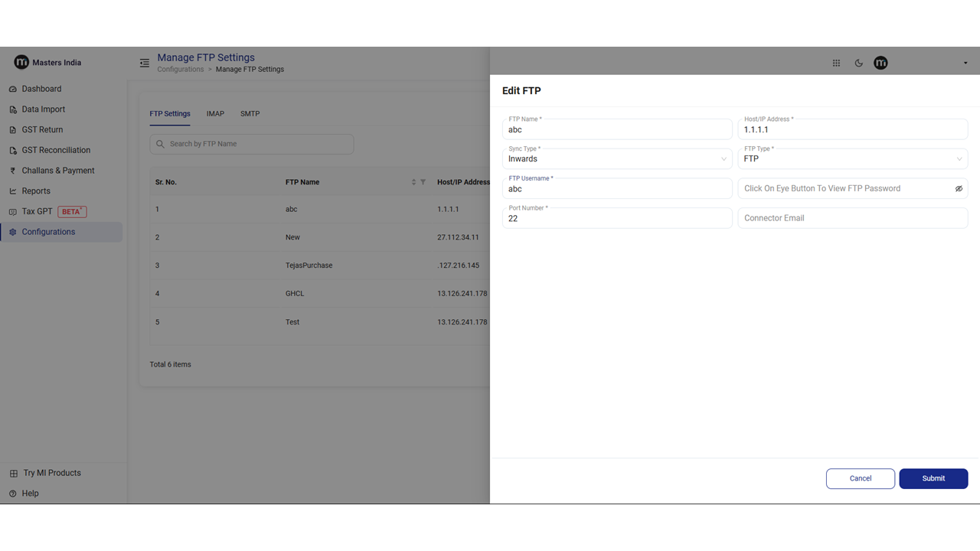Show FTP password with eye button
Viewport: 980px width, 551px height.
pyautogui.click(x=959, y=189)
